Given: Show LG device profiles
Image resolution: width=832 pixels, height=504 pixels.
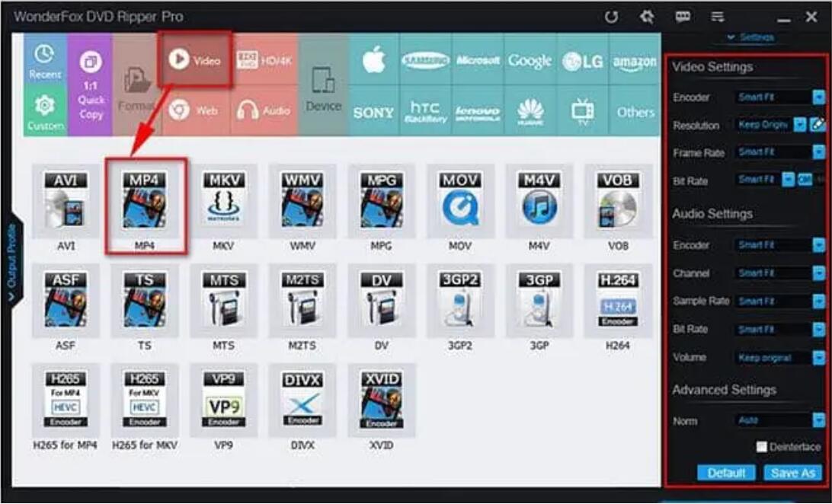Looking at the screenshot, I should click(x=583, y=60).
